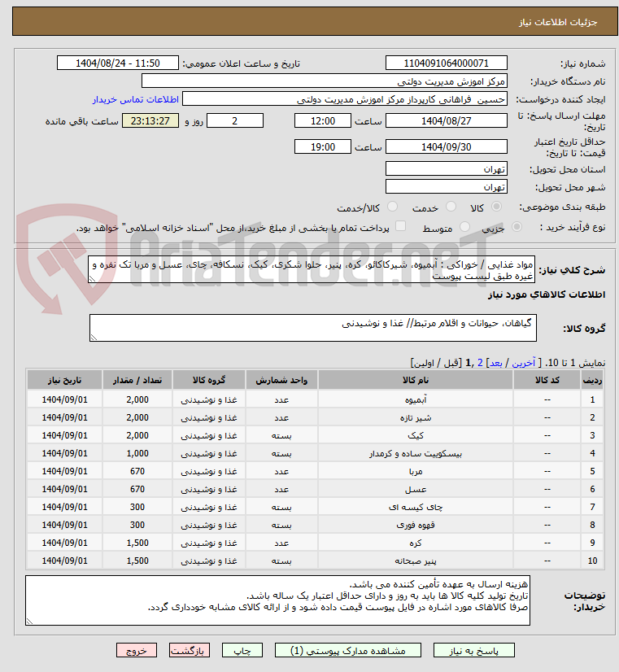The image size is (619, 672).
Task: Select the پنیر صبحانه cell
Action: point(416,561)
